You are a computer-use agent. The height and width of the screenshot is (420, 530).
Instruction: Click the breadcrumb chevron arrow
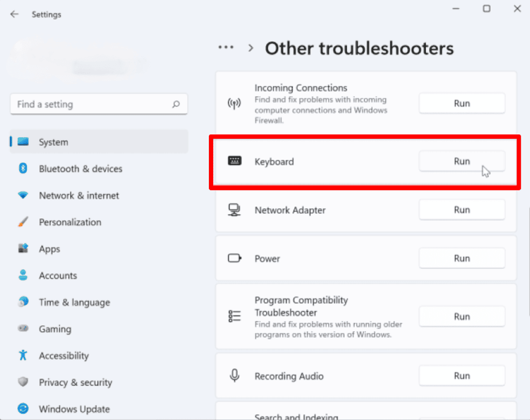[251, 48]
